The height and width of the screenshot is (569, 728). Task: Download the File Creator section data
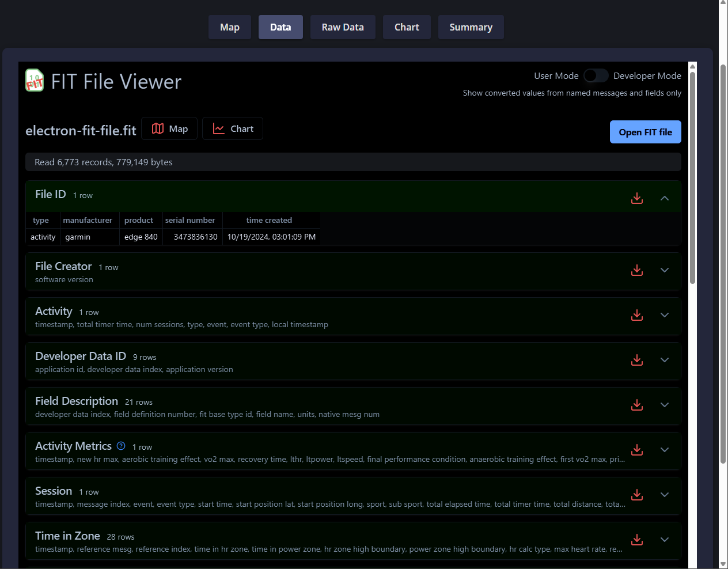click(x=637, y=270)
